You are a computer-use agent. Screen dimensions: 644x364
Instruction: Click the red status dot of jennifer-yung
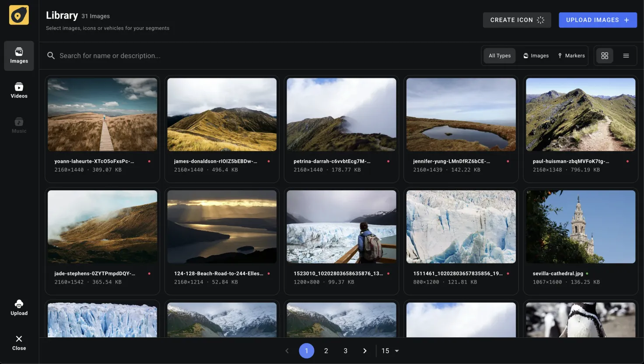508,161
